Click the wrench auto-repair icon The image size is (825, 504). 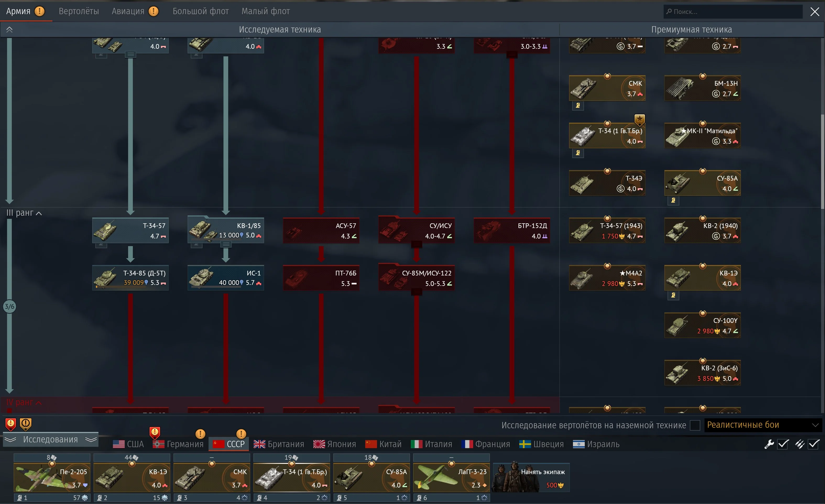(769, 444)
